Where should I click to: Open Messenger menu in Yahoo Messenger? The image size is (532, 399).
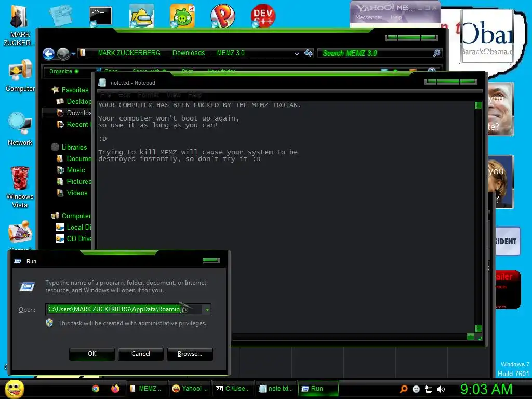click(x=369, y=17)
